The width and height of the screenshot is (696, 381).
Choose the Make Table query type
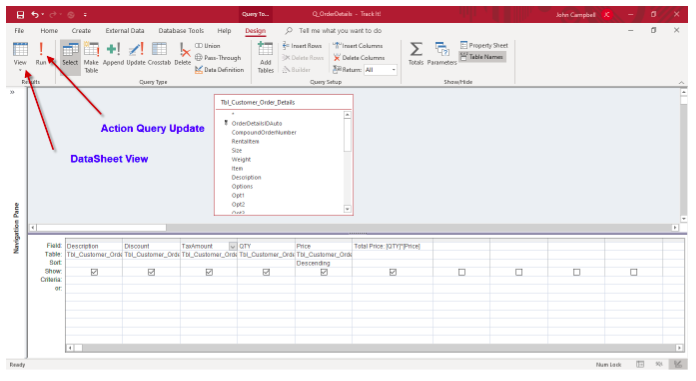pyautogui.click(x=91, y=58)
